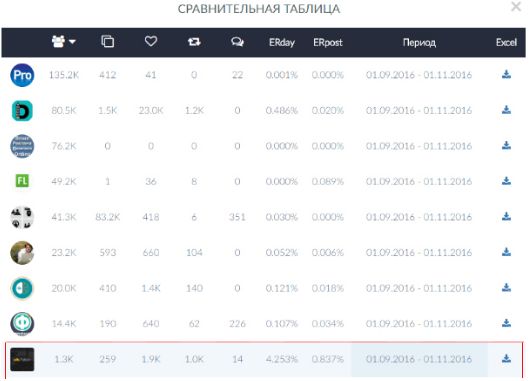This screenshot has width=529, height=381.
Task: Sort by the posts count column icon
Action: pos(108,41)
